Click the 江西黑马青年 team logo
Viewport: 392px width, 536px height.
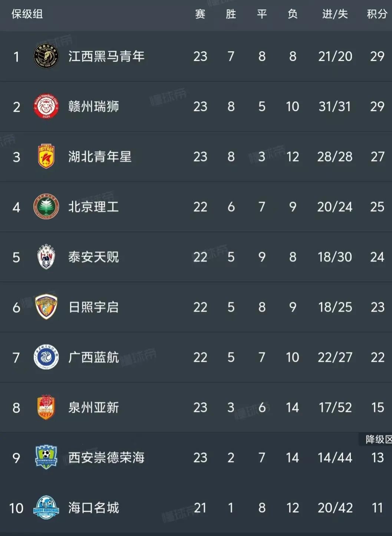pyautogui.click(x=46, y=56)
